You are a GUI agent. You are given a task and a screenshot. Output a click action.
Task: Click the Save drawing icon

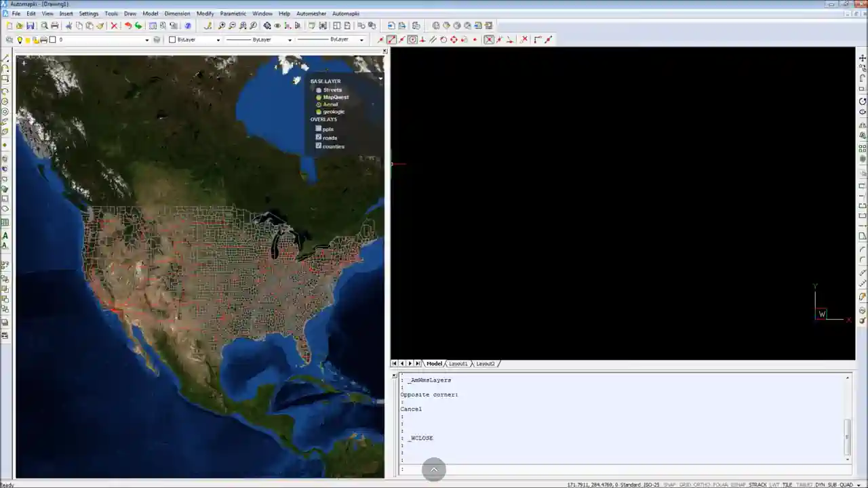tap(31, 26)
